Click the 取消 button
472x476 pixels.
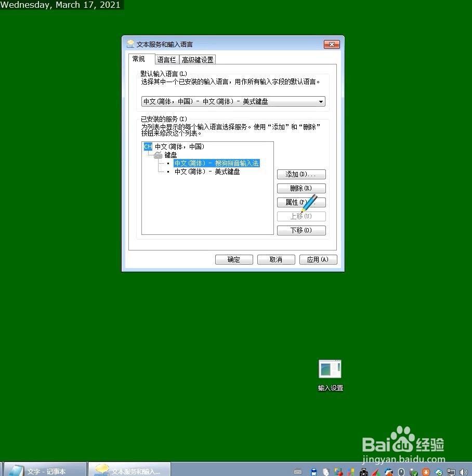click(276, 259)
